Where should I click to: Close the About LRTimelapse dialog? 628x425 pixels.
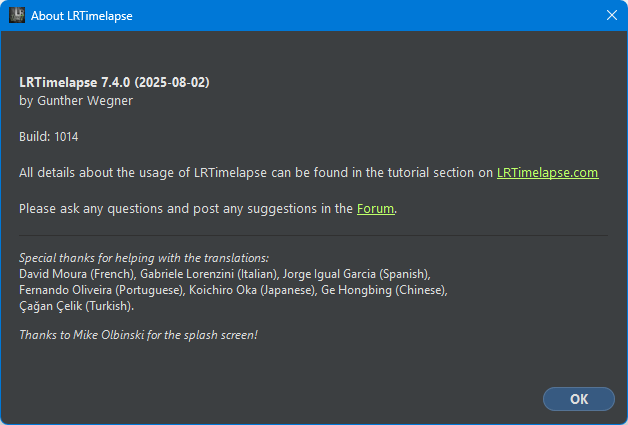coord(611,16)
